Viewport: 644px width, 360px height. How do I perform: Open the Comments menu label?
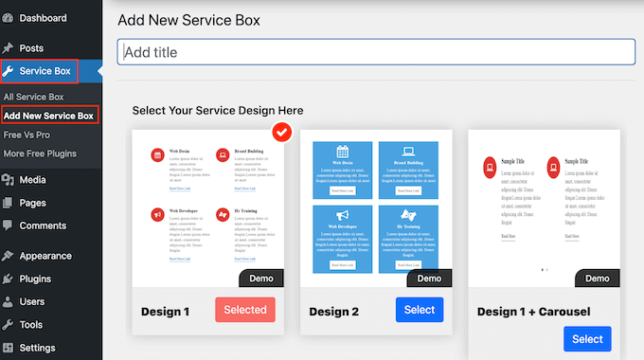(43, 225)
